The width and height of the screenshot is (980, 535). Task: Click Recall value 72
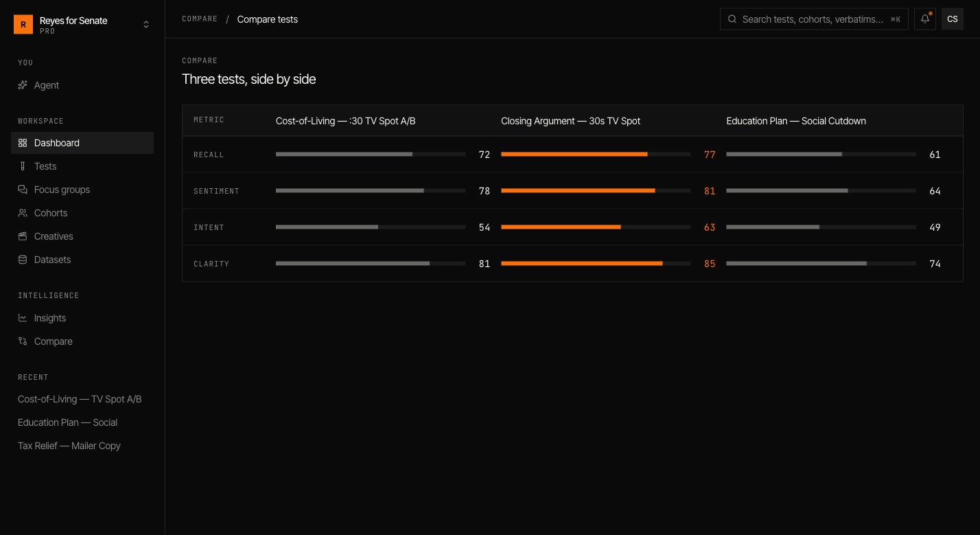point(485,155)
